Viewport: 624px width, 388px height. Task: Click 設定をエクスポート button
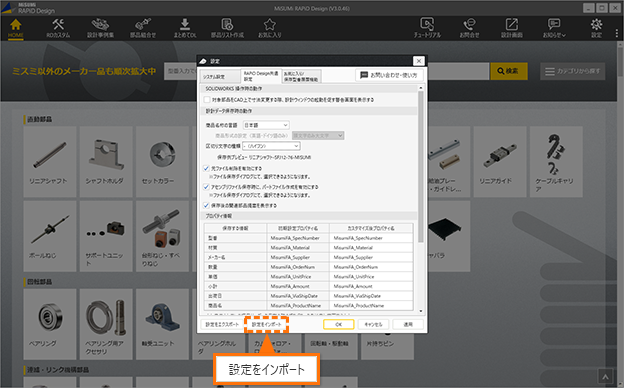pos(222,324)
